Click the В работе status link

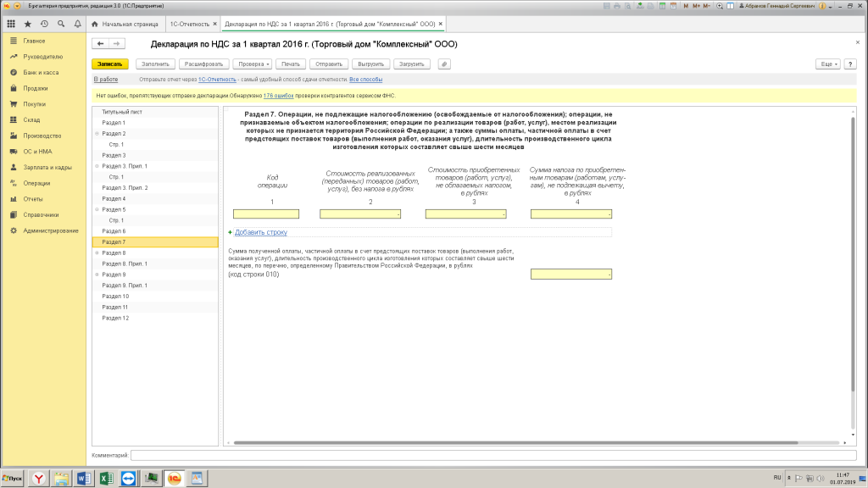click(106, 80)
